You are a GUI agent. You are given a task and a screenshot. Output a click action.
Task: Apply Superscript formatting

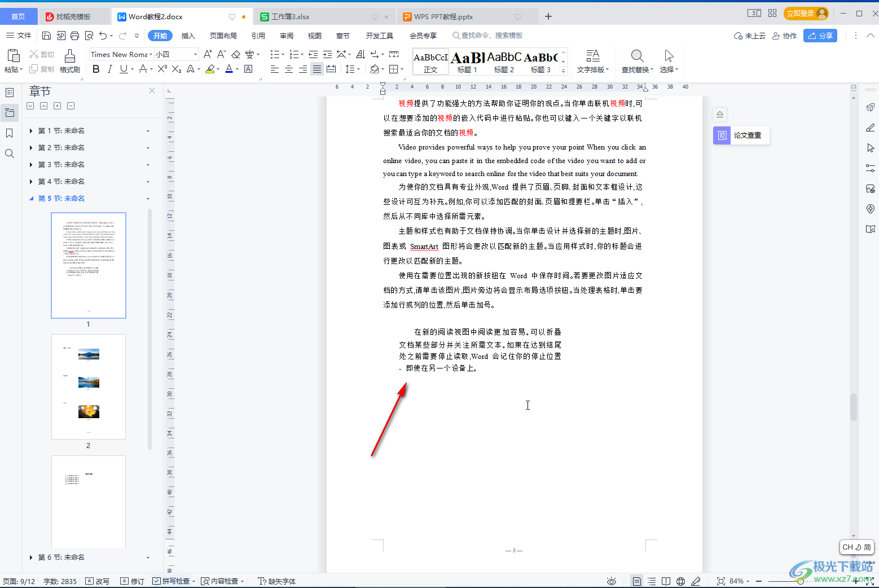pos(162,69)
